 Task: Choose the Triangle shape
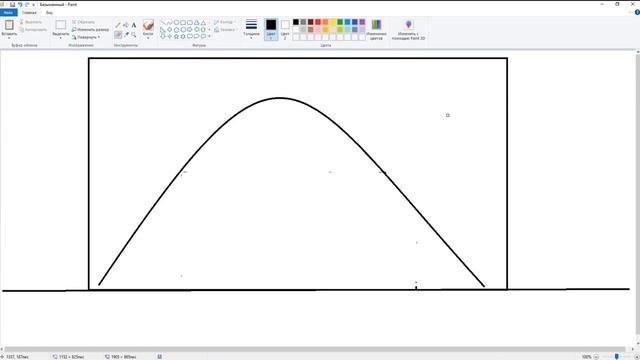click(203, 23)
